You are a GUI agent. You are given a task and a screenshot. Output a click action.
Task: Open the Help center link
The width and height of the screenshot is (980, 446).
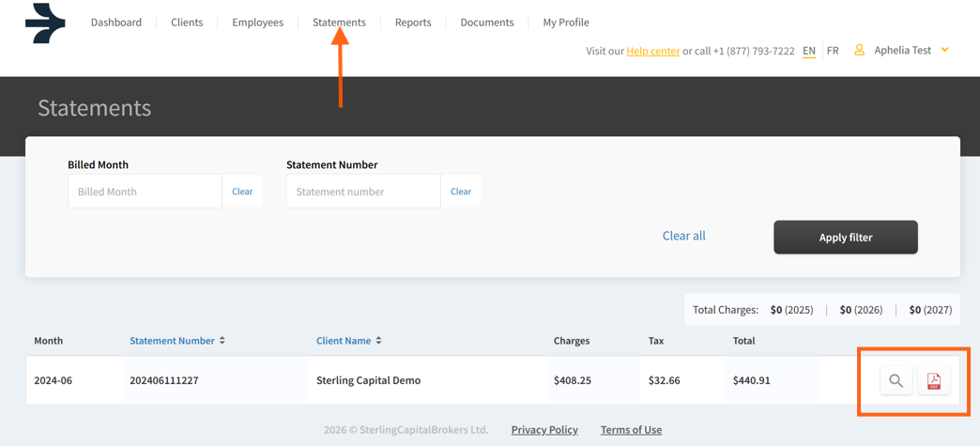[652, 51]
